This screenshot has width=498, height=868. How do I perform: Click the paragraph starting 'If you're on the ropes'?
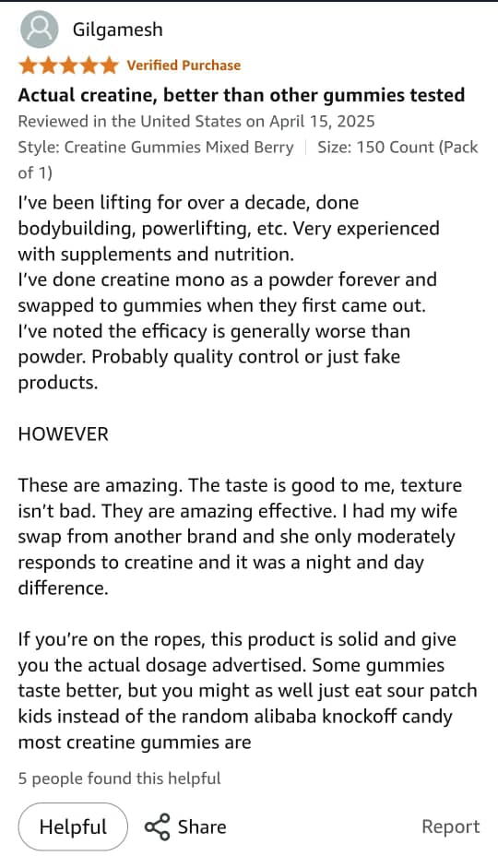(x=247, y=691)
